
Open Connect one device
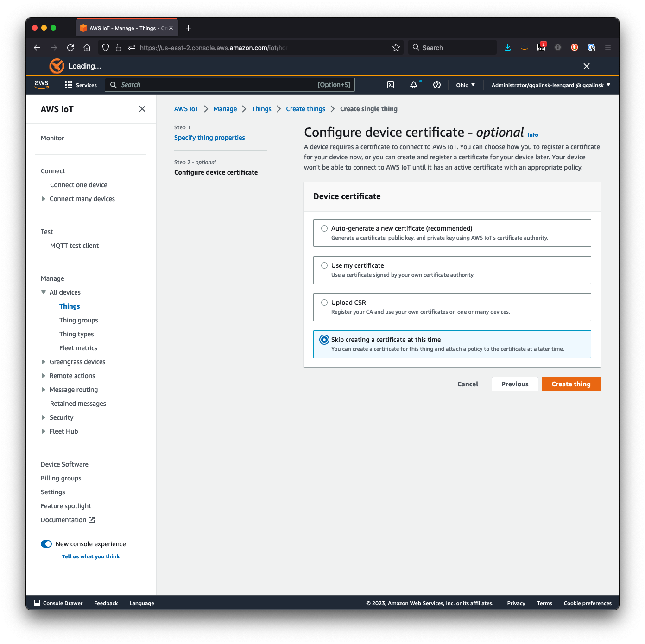(78, 185)
